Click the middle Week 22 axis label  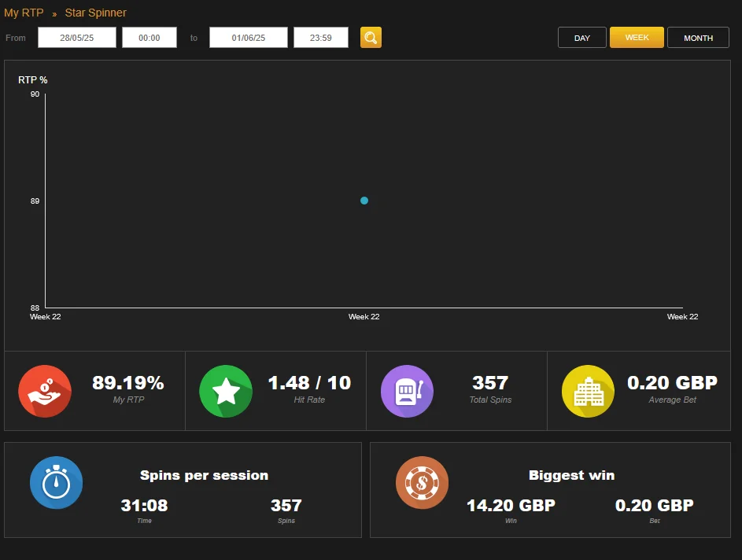(x=364, y=316)
